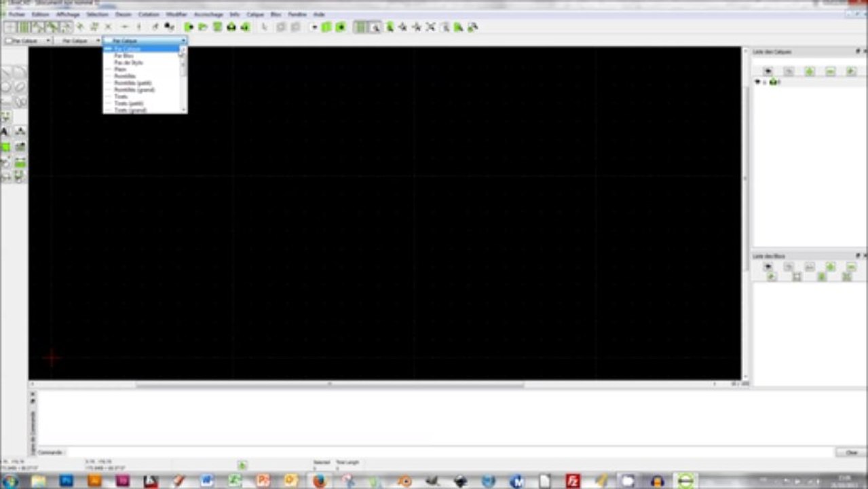Select the Par Bloc line type option
The width and height of the screenshot is (868, 489).
point(141,56)
